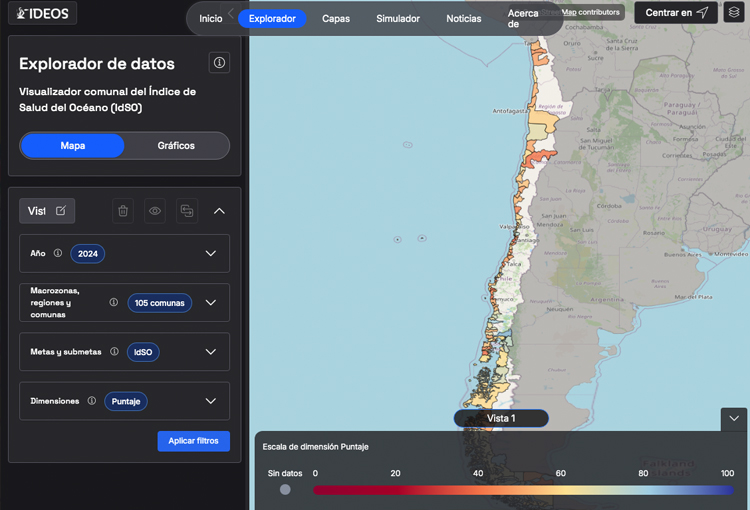Click the IDEOS logo
The image size is (750, 510).
click(x=43, y=13)
